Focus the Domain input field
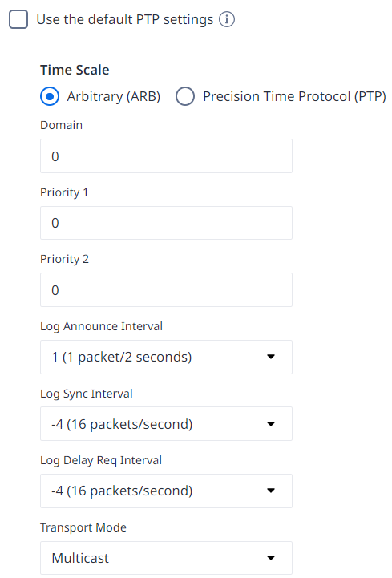 166,156
